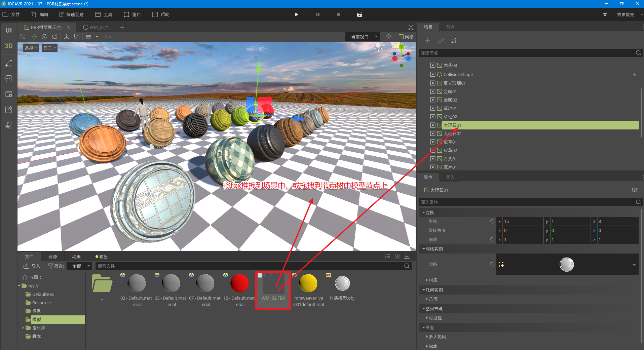Toggle visibility of CollisionShape node
644x350 pixels.
433,74
